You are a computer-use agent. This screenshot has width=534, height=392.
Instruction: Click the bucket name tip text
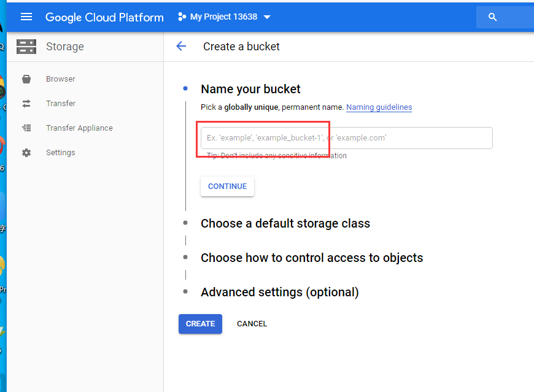pos(277,155)
